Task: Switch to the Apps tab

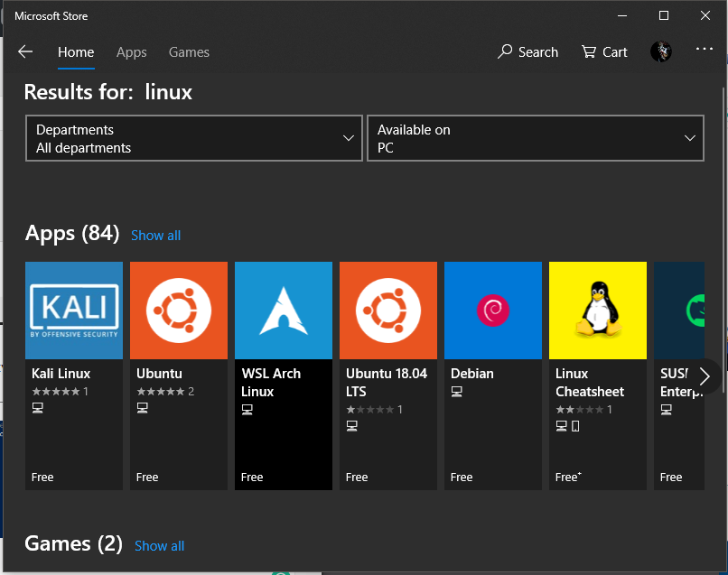Action: click(x=131, y=52)
